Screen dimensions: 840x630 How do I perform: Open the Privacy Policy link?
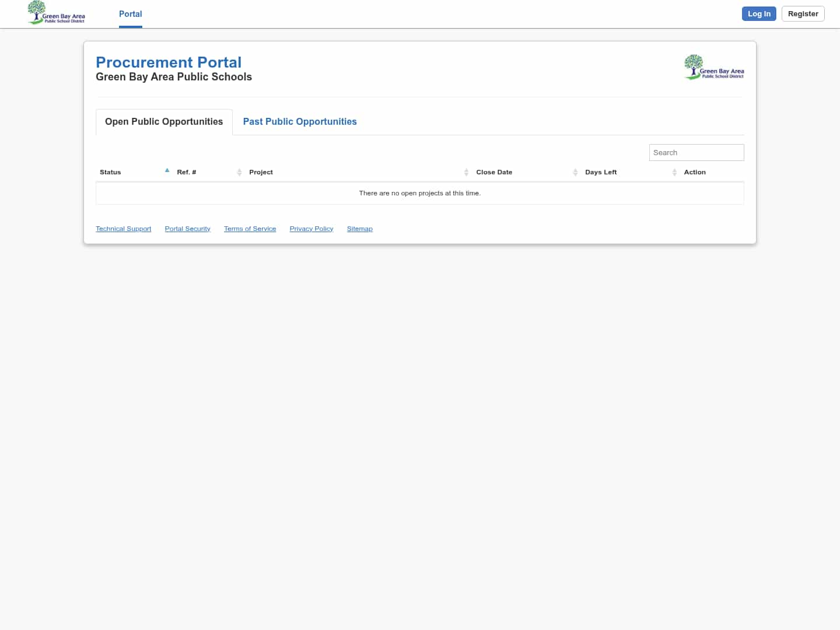pyautogui.click(x=311, y=229)
